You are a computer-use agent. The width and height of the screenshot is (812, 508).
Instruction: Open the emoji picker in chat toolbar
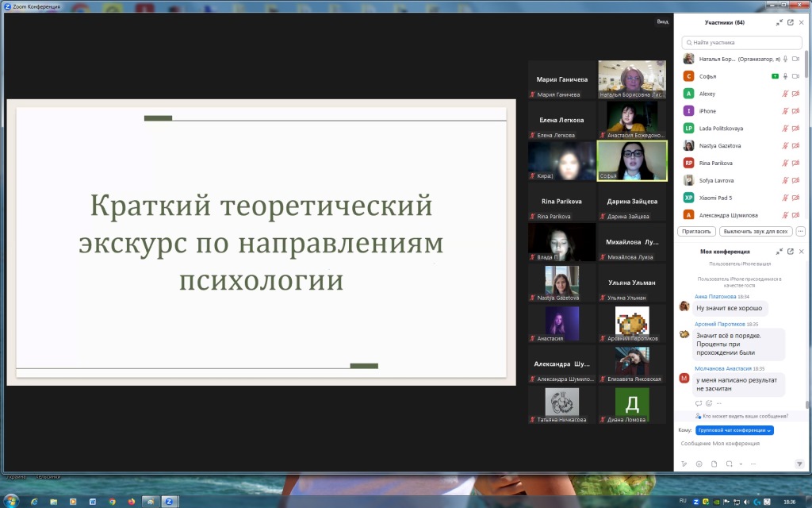(699, 464)
